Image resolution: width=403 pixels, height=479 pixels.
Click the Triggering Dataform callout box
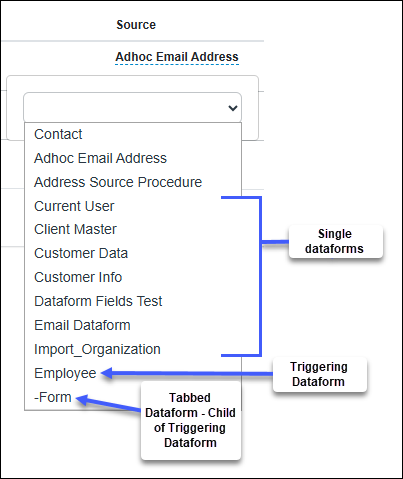pyautogui.click(x=320, y=374)
